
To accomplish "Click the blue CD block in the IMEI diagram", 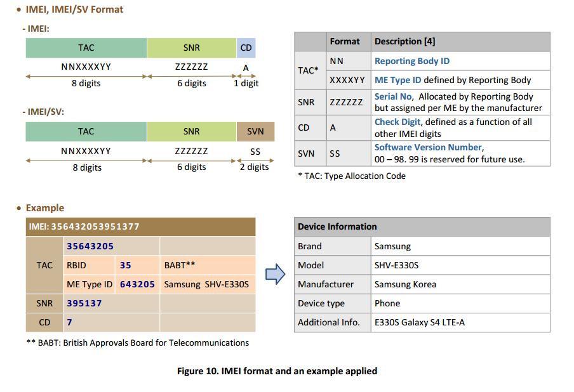I will coord(246,48).
